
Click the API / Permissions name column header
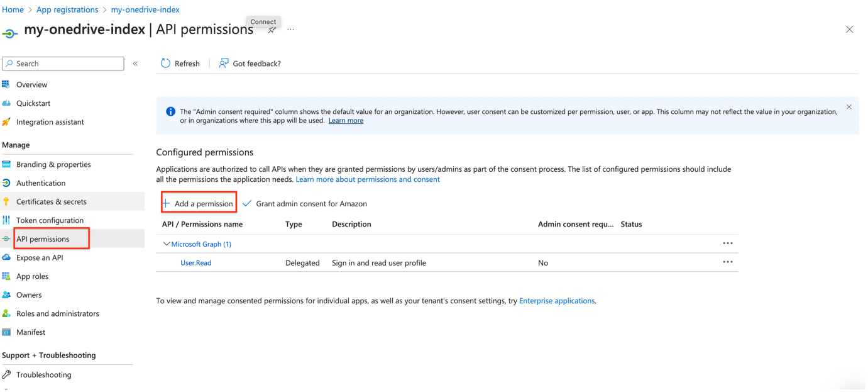coord(202,225)
